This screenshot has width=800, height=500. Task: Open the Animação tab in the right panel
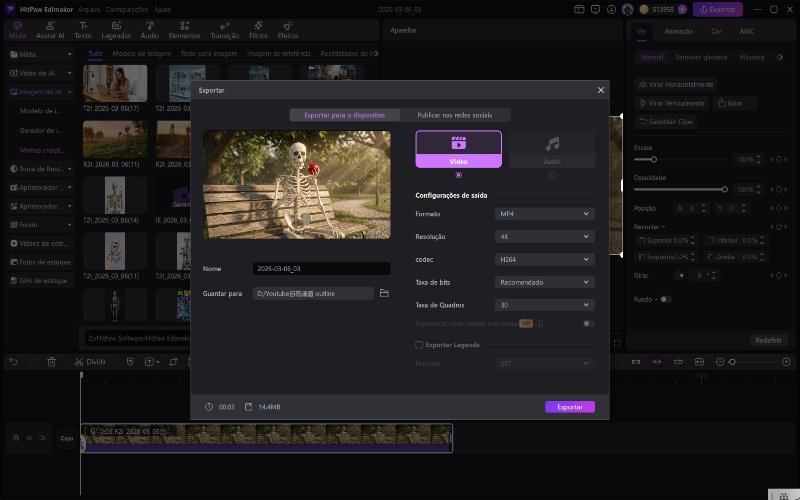coord(679,31)
